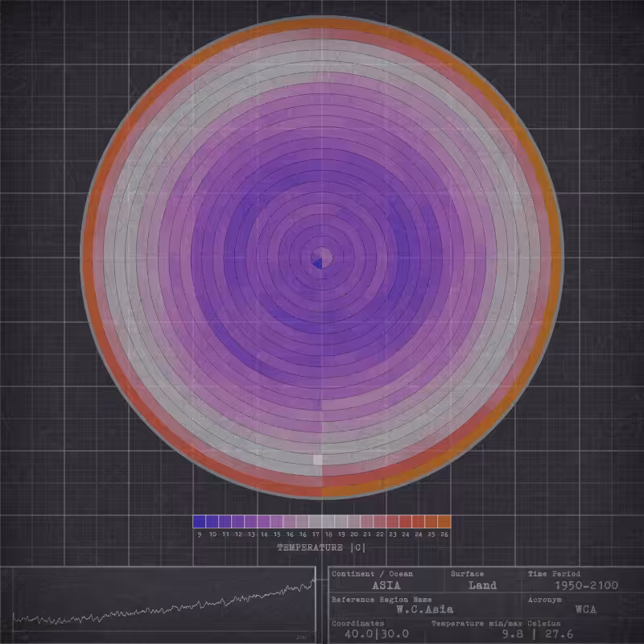Click the '25' legend tick label
Screen dimensions: 644x644
pos(431,535)
